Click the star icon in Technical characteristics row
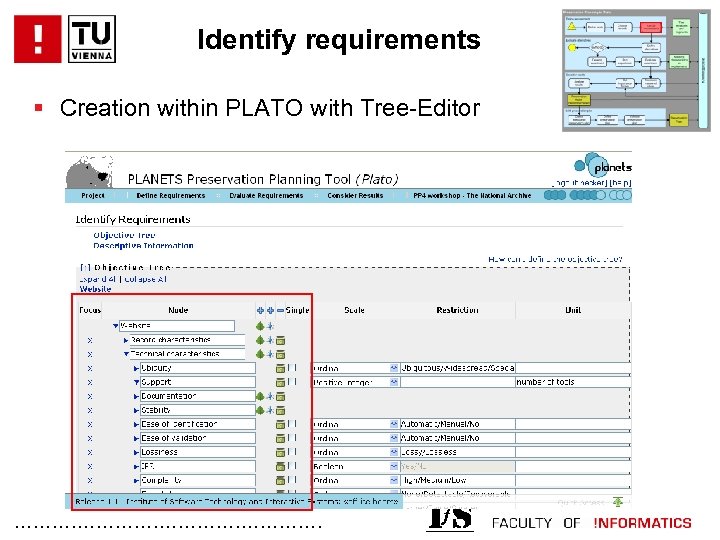 [x=270, y=354]
